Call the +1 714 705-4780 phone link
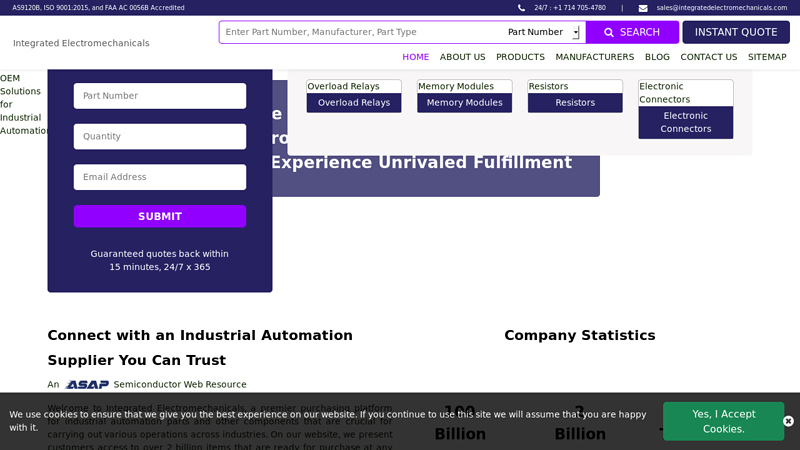The image size is (800, 450). pyautogui.click(x=569, y=8)
